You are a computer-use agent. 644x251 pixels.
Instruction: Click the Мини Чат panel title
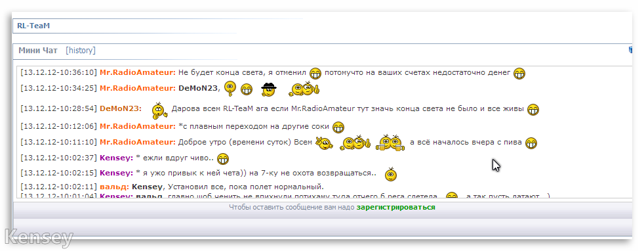[38, 51]
